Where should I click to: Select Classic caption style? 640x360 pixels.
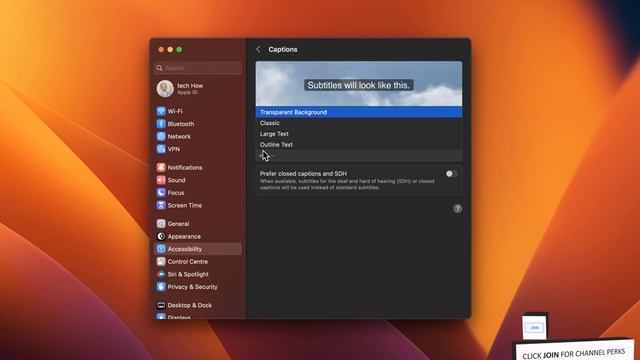(359, 123)
